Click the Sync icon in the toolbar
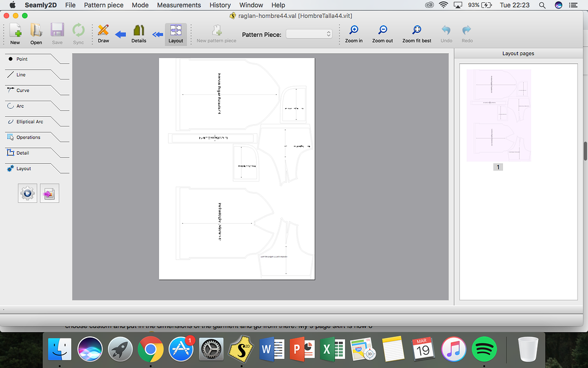The height and width of the screenshot is (368, 588). pos(79,33)
